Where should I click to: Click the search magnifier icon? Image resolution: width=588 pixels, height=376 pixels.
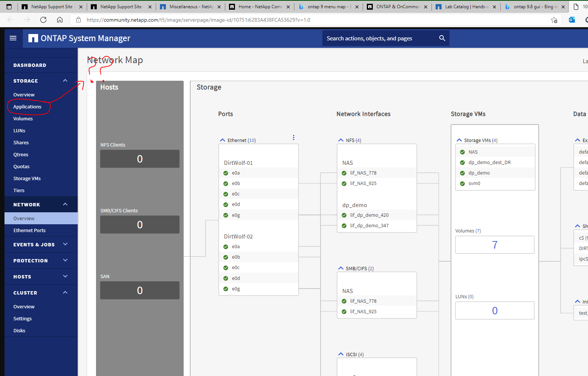442,38
